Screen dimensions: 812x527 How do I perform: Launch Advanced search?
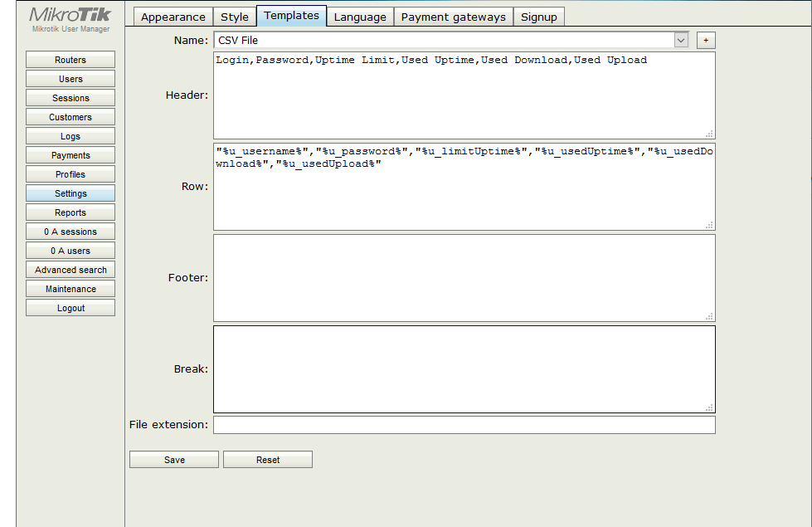71,270
